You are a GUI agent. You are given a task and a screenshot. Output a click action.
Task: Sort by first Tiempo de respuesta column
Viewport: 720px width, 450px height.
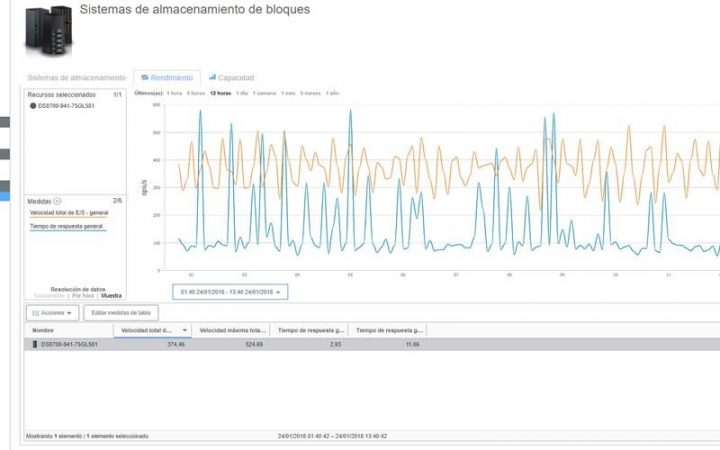[x=309, y=331]
